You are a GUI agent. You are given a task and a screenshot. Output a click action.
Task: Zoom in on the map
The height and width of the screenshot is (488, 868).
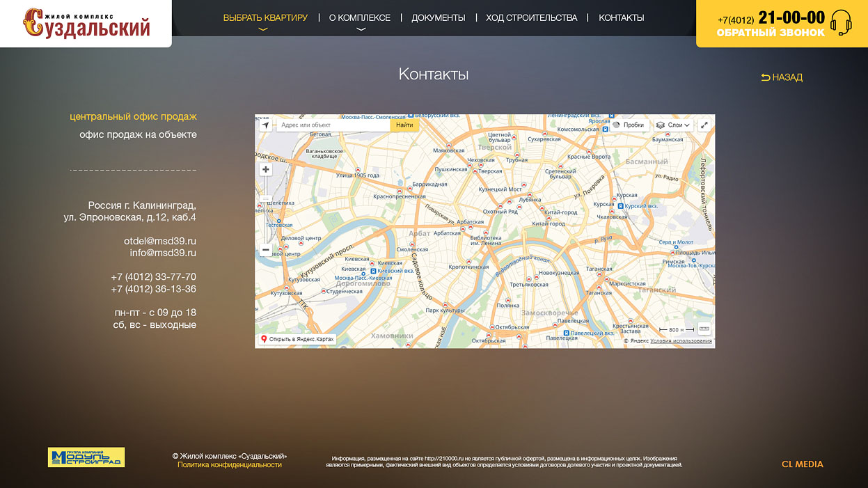pos(265,169)
